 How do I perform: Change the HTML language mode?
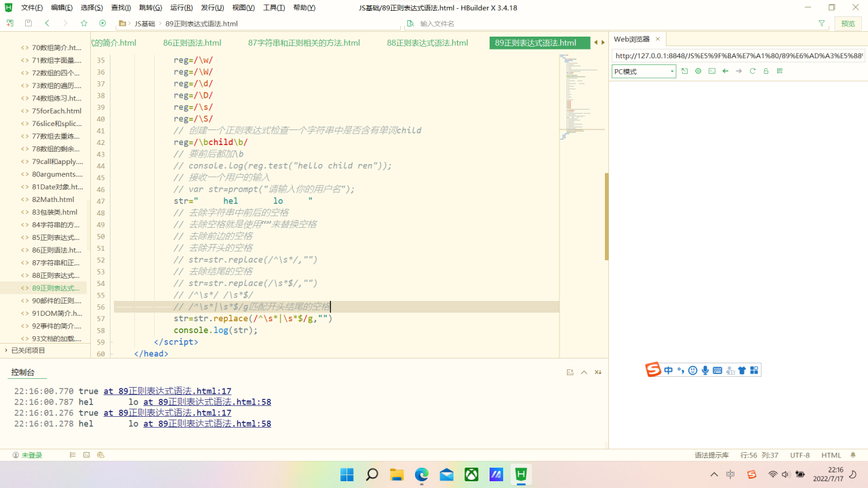coord(831,455)
